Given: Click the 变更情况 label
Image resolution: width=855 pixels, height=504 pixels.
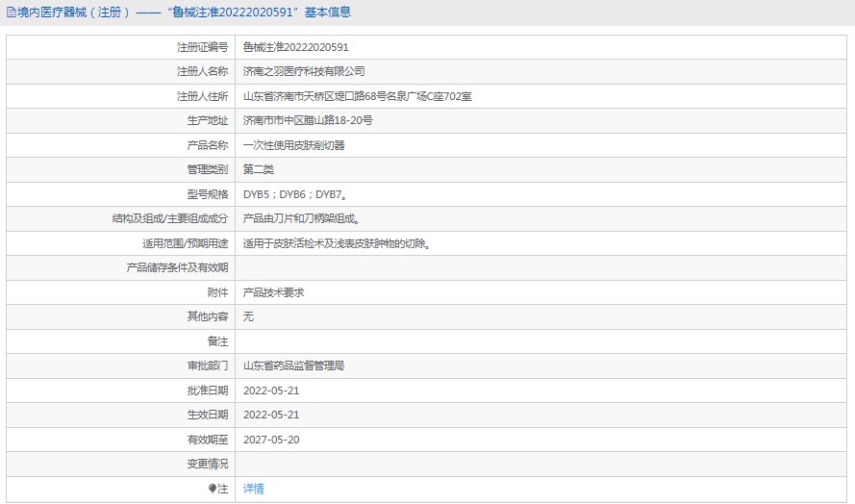Looking at the screenshot, I should pyautogui.click(x=207, y=465).
